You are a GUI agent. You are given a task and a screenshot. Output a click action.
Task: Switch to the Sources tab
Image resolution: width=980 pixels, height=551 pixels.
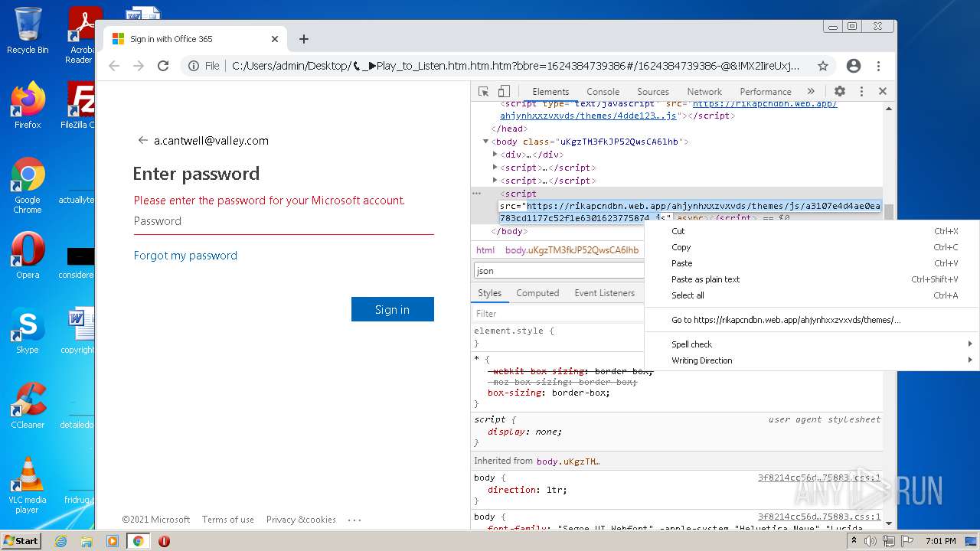point(653,91)
